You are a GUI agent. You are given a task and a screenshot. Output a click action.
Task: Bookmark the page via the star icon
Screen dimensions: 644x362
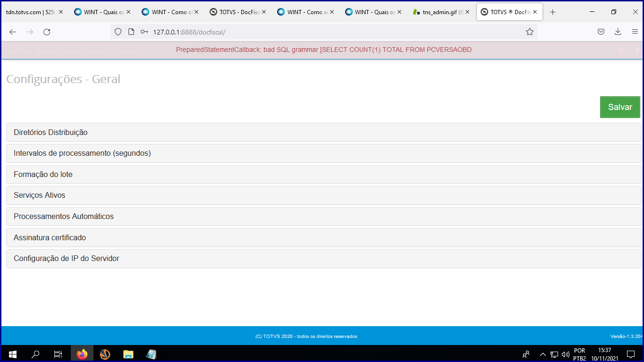(x=530, y=32)
